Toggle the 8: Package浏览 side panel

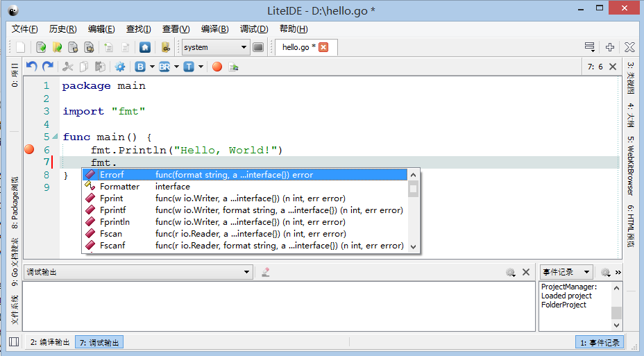[x=15, y=203]
